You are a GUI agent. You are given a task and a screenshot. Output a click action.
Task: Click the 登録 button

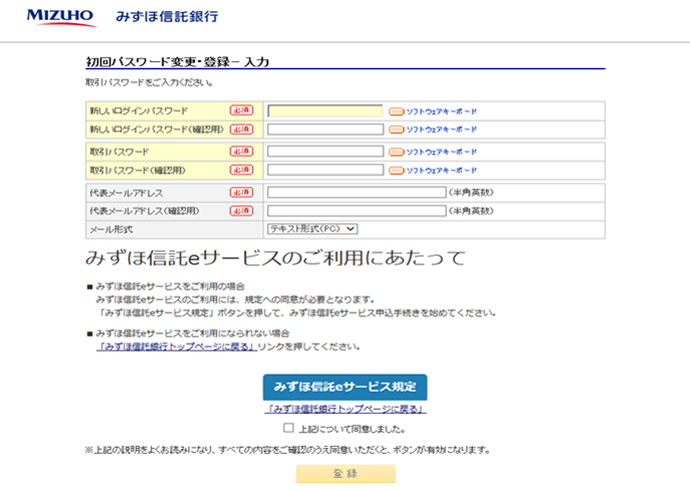click(x=345, y=474)
